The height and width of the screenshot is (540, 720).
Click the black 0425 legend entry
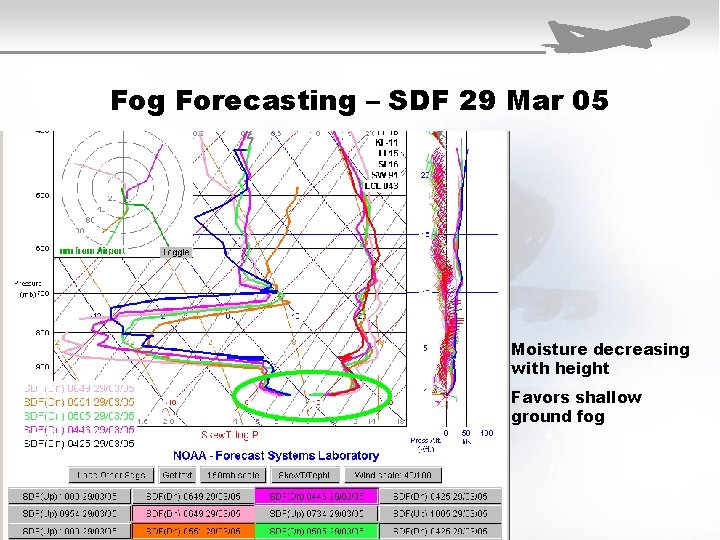pyautogui.click(x=79, y=443)
